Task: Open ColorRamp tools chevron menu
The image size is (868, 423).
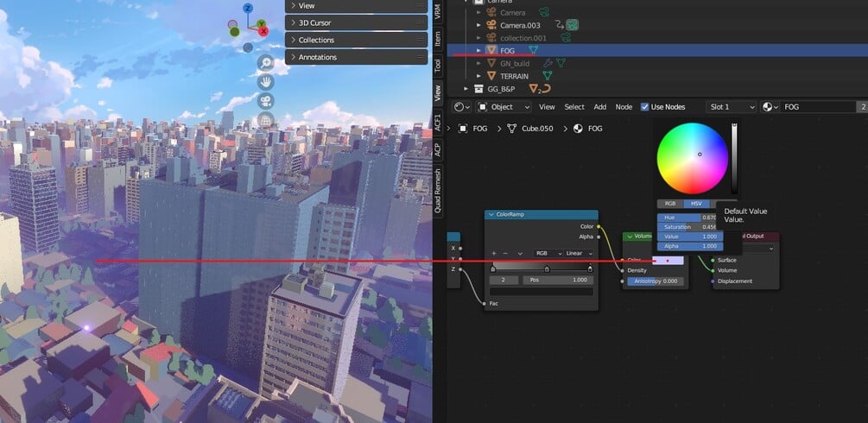Action: 520,253
